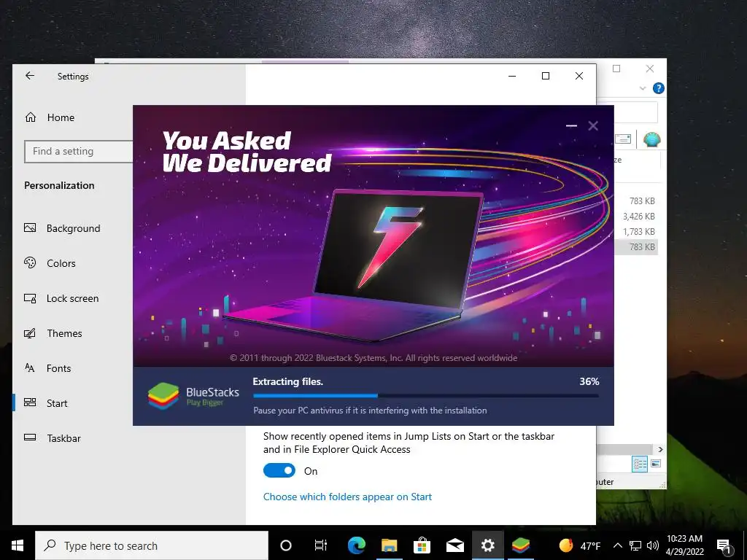Click the Home house icon in Settings

31,117
